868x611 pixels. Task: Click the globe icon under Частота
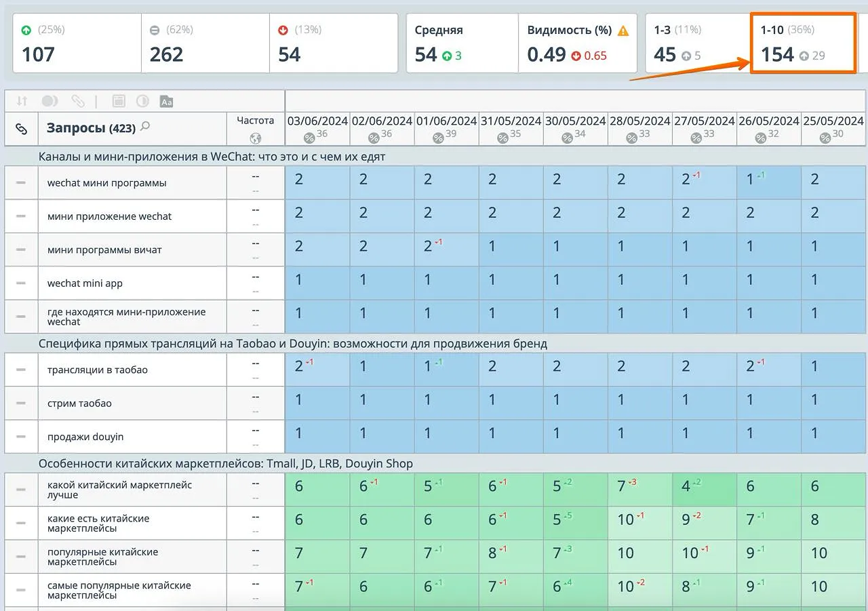click(x=256, y=138)
